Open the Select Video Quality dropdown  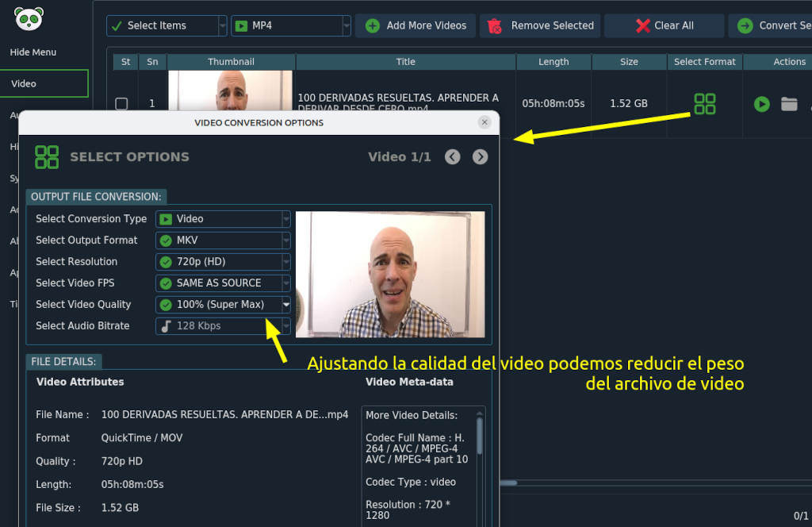tap(223, 305)
